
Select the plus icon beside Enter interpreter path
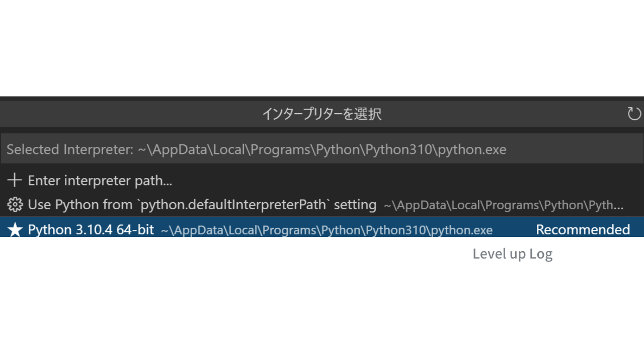point(15,180)
